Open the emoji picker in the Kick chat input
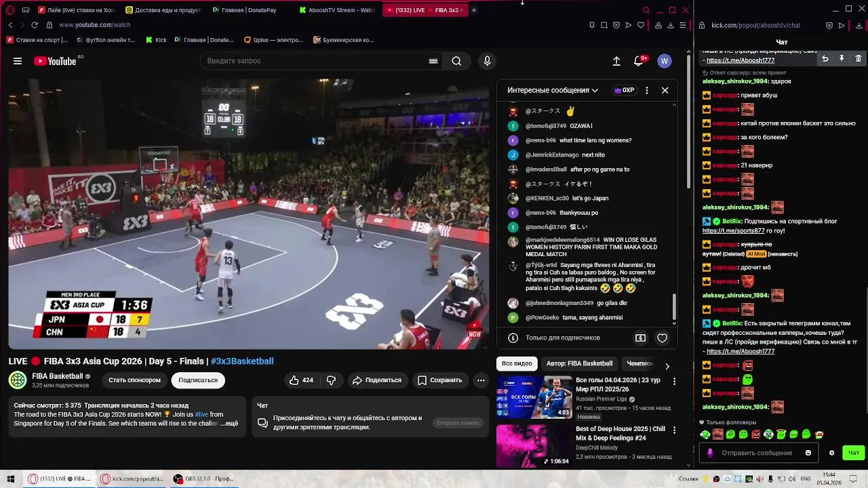 [x=808, y=453]
